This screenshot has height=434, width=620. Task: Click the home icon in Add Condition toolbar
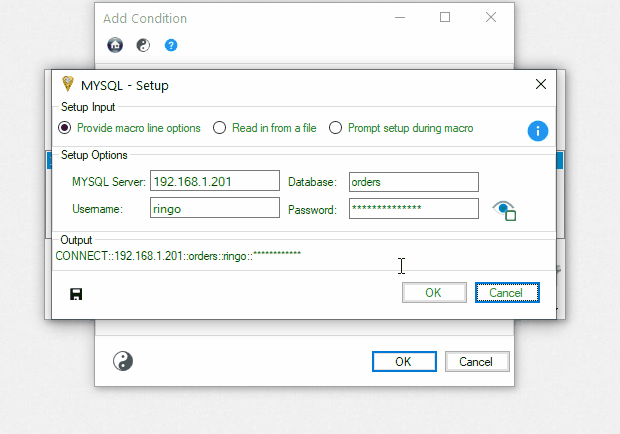point(115,45)
